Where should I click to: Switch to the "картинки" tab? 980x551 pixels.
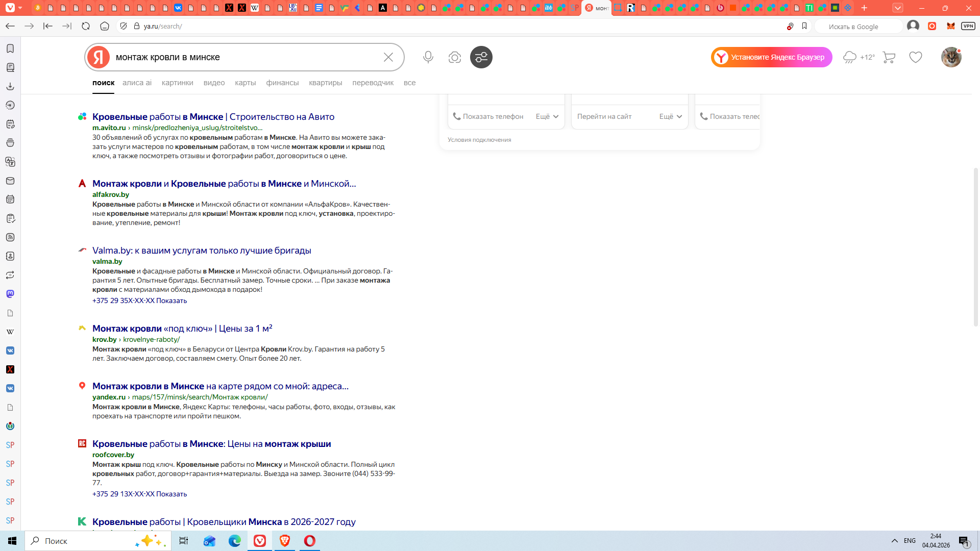coord(177,83)
